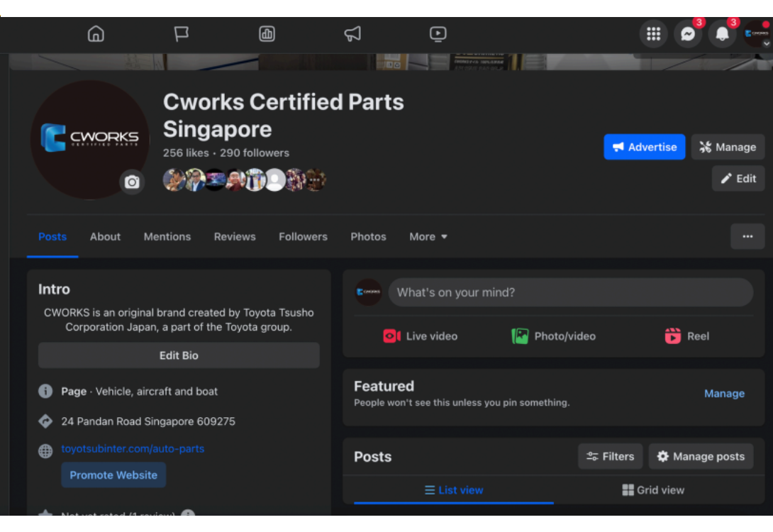Image resolution: width=773 pixels, height=532 pixels.
Task: Expand the More tab dropdown
Action: 428,237
